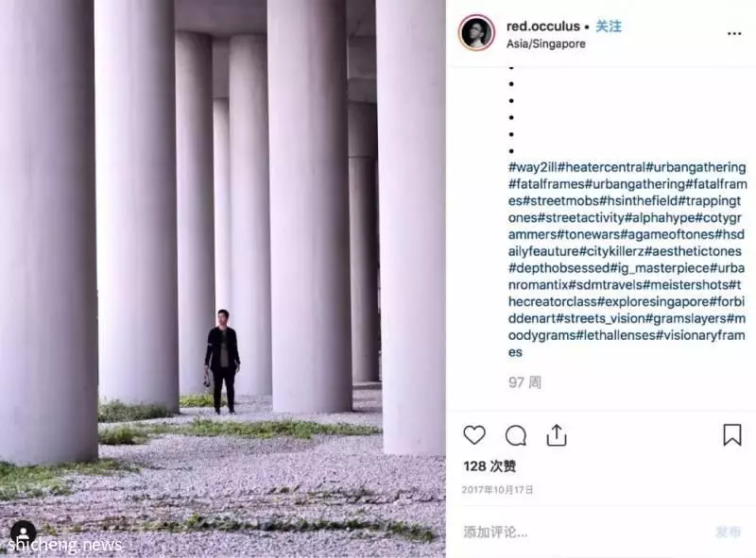This screenshot has width=756, height=558.
Task: Open the three-dot more options menu
Action: click(734, 34)
